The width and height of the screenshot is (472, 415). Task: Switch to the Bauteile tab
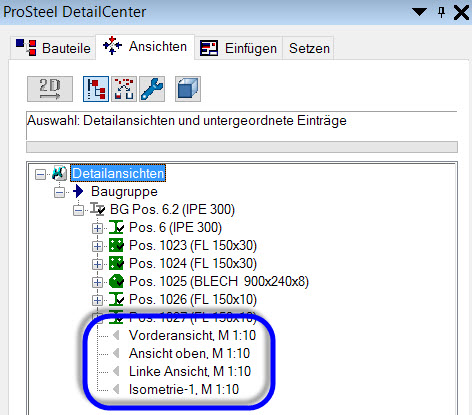53,48
